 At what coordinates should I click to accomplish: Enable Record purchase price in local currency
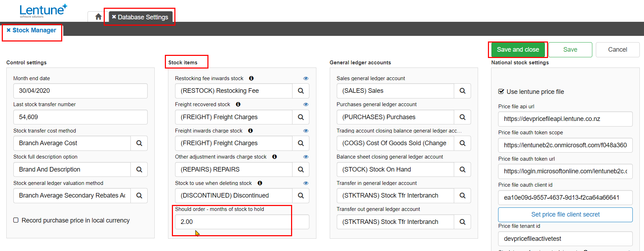point(16,220)
